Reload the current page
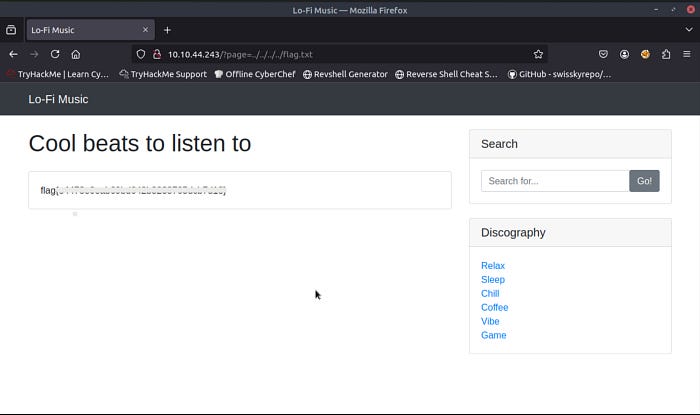Viewport: 700px width, 415px height. pos(55,54)
